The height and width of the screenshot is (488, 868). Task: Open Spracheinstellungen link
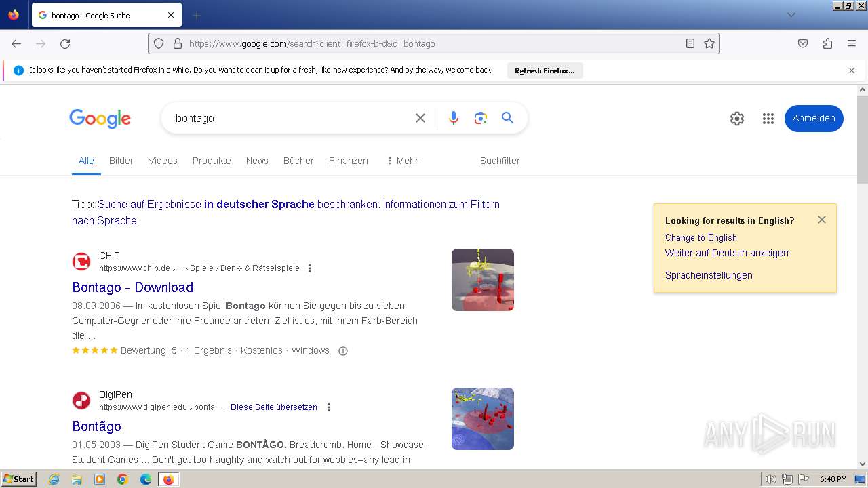coord(709,275)
